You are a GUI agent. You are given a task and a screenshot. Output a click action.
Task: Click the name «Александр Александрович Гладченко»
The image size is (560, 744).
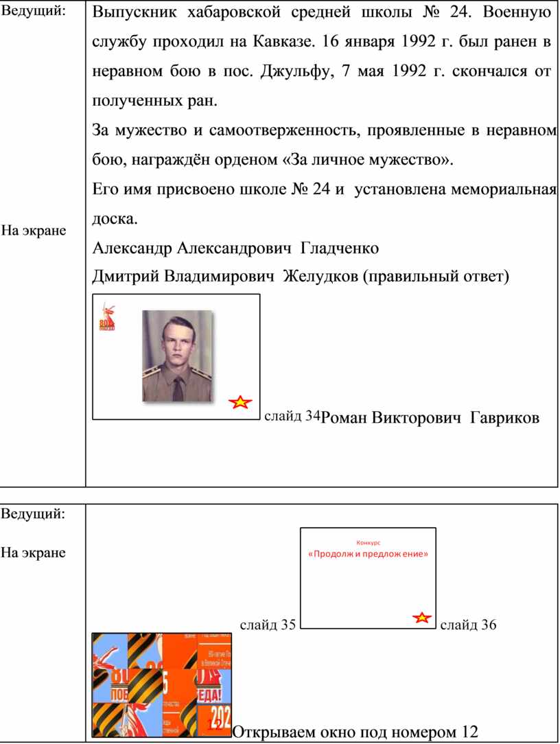[235, 248]
